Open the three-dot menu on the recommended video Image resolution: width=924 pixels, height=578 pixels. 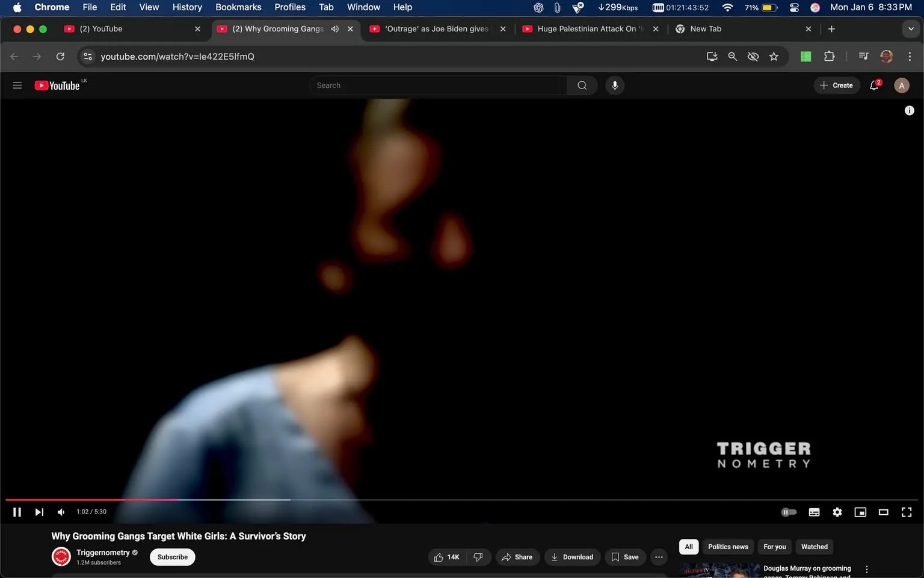tap(867, 568)
